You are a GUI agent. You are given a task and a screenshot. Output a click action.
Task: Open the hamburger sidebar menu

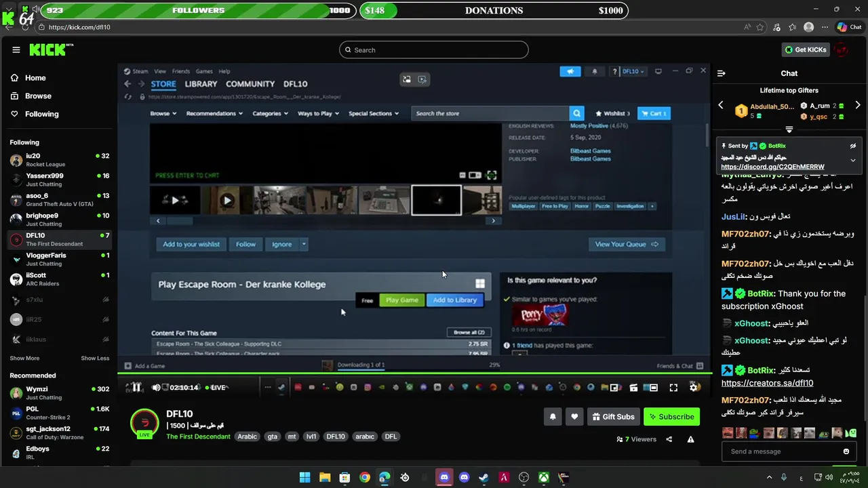click(16, 49)
